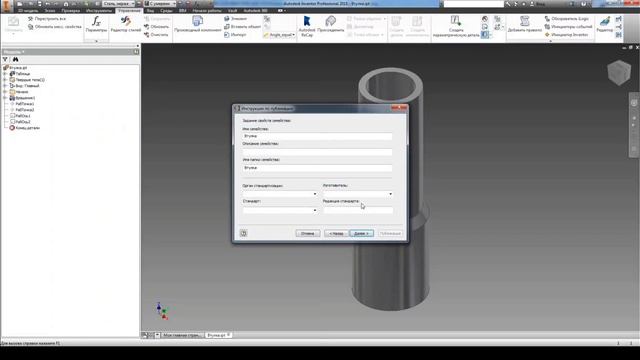This screenshot has height=360, width=640.
Task: Click the search box in title bar
Action: click(x=473, y=4)
